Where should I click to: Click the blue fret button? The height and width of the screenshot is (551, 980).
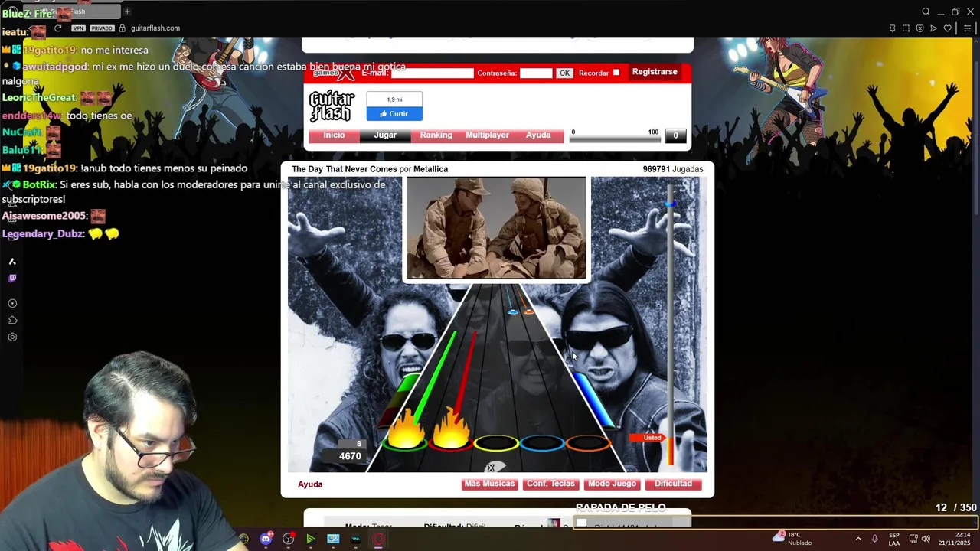542,444
